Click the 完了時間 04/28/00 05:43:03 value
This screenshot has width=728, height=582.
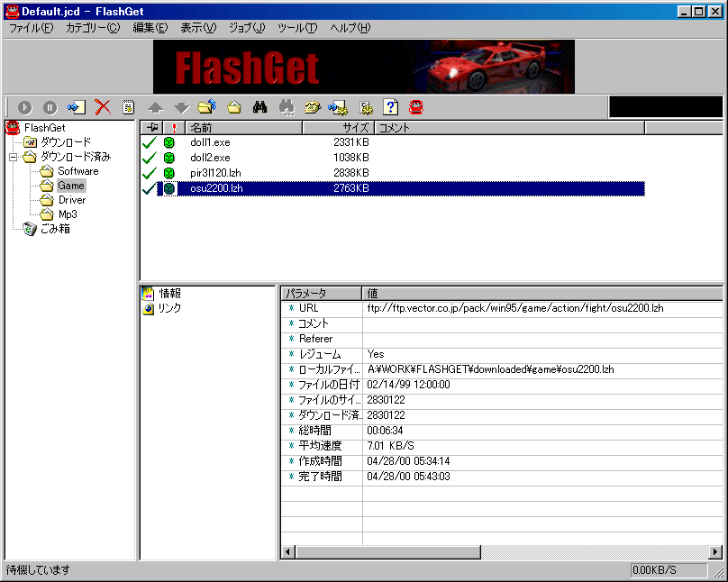click(408, 477)
